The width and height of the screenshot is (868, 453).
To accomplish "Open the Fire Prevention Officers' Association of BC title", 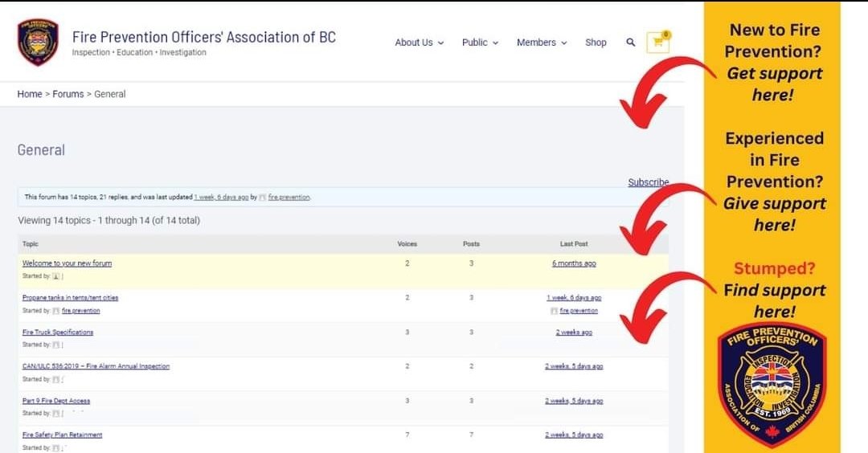I will [203, 37].
